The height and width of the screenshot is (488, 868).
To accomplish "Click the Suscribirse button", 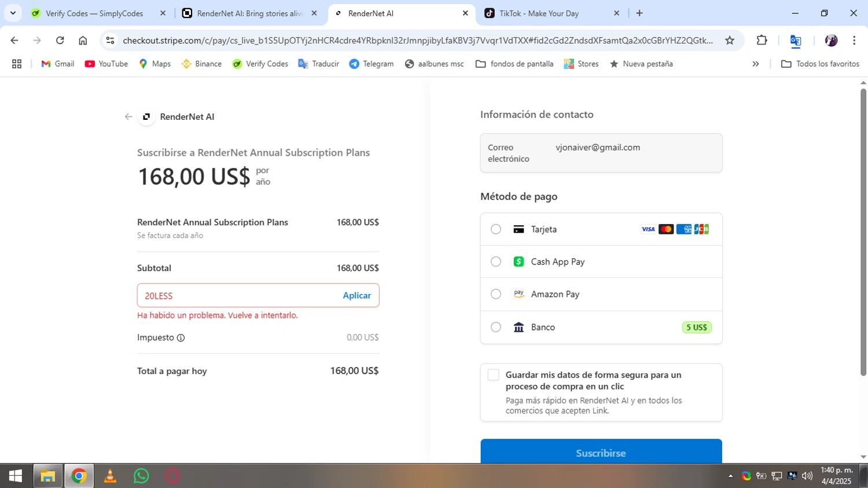I will click(x=601, y=452).
